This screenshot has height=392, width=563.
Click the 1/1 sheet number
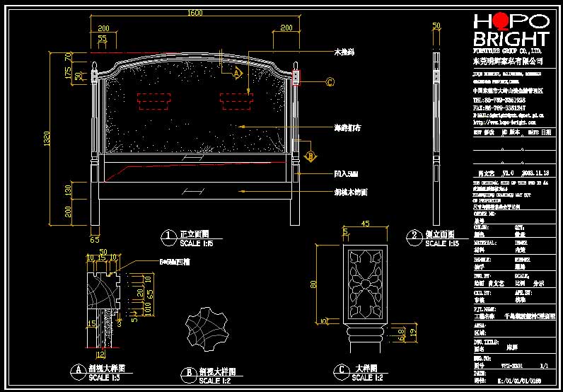tap(544, 366)
